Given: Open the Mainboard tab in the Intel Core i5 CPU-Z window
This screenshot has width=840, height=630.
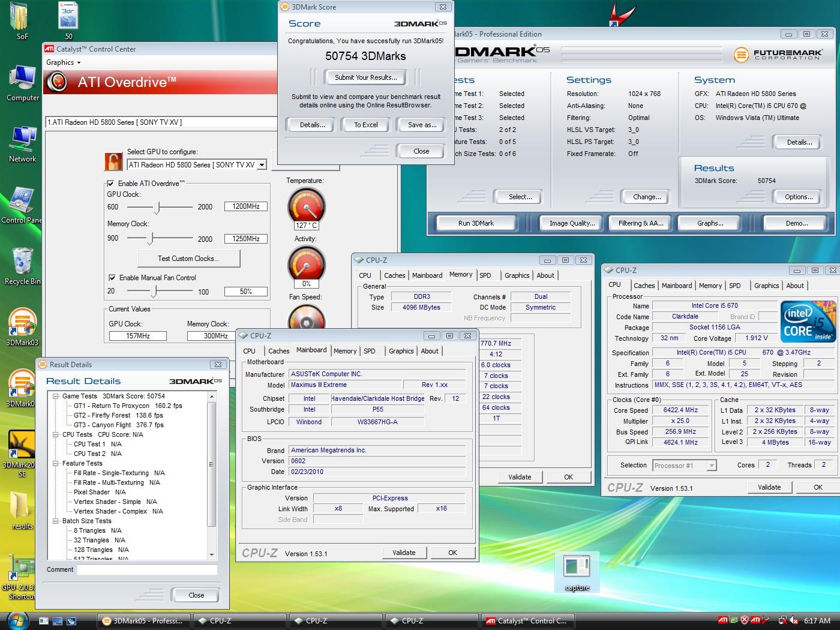Looking at the screenshot, I should (x=677, y=286).
